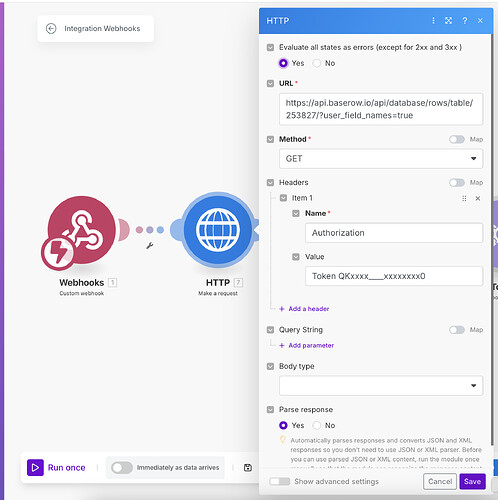Open the Webhooks module icon

click(x=82, y=230)
